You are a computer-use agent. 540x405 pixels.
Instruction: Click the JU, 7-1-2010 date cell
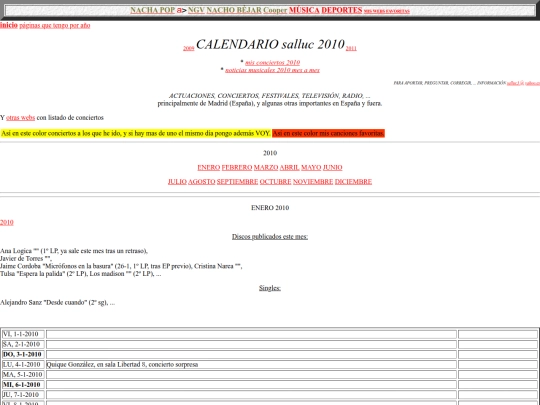(23, 395)
